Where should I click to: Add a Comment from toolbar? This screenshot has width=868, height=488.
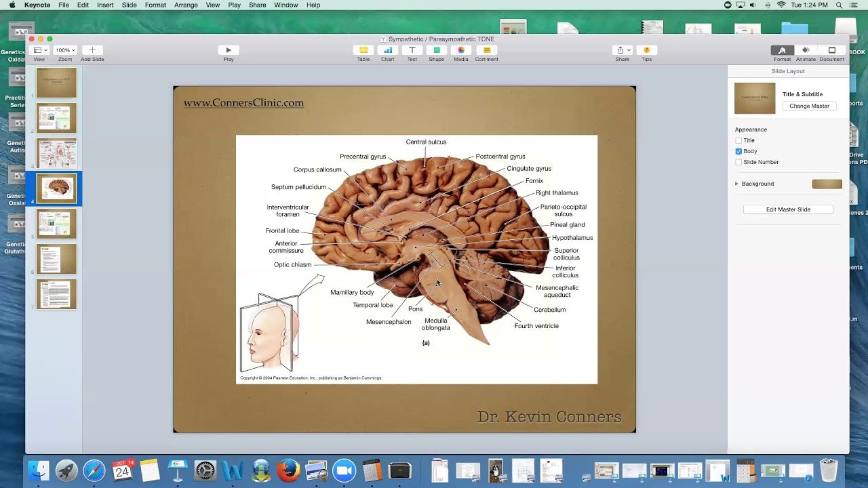[486, 50]
